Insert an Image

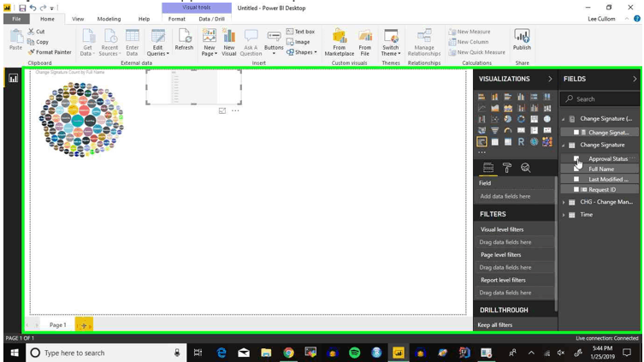(298, 42)
